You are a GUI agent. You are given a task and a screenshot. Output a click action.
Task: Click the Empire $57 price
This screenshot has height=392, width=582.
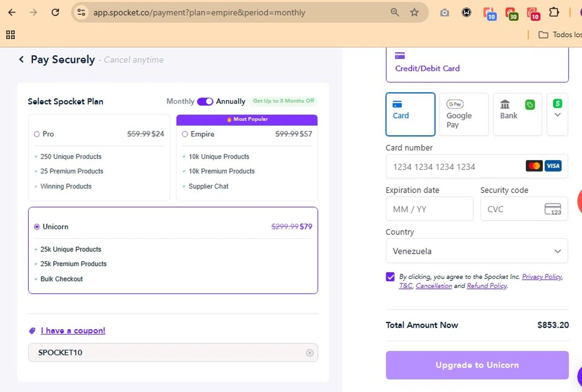click(306, 134)
